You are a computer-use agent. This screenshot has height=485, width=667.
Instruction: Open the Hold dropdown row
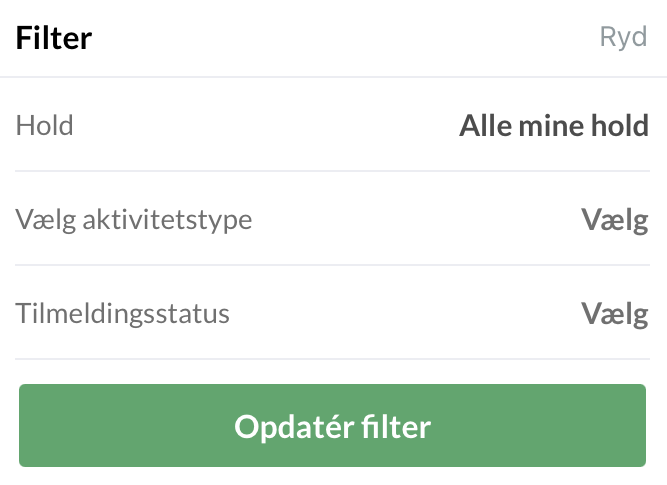(x=333, y=126)
